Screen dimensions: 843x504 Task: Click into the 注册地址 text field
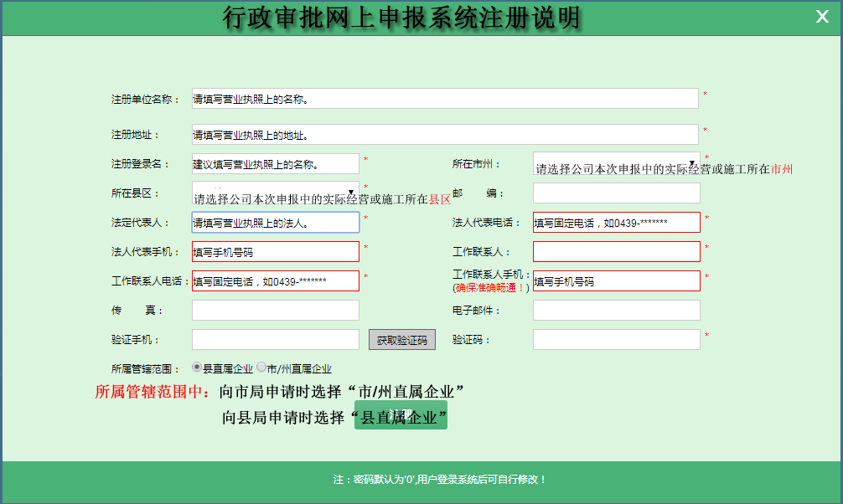444,134
